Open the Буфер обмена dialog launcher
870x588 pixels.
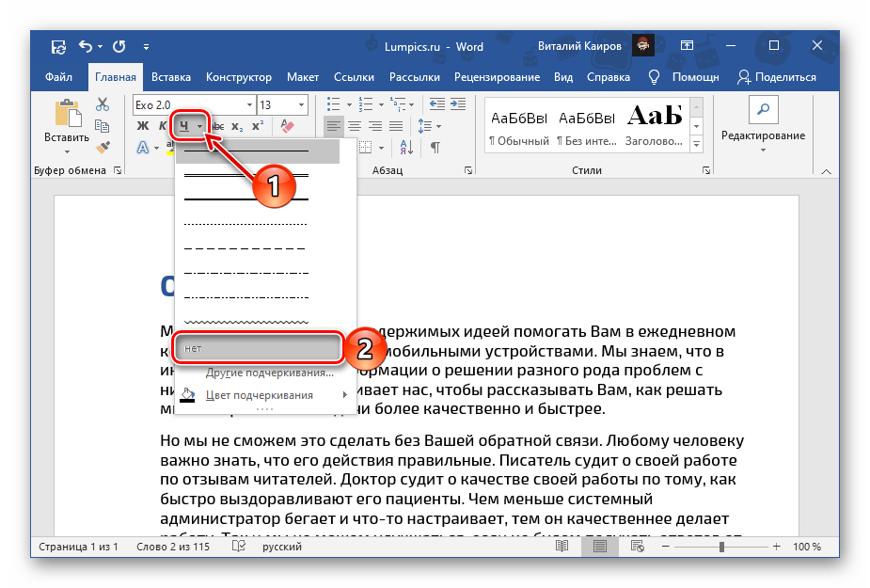[x=118, y=170]
